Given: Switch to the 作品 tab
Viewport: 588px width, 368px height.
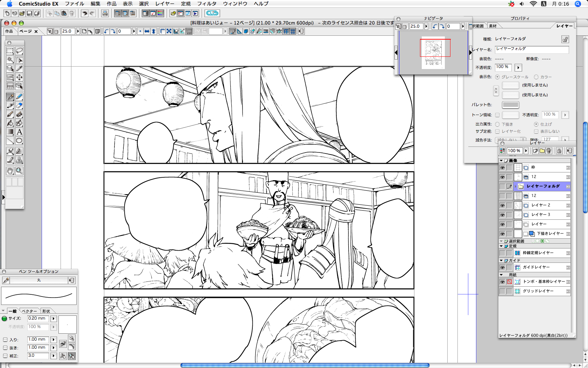Looking at the screenshot, I should (9, 31).
